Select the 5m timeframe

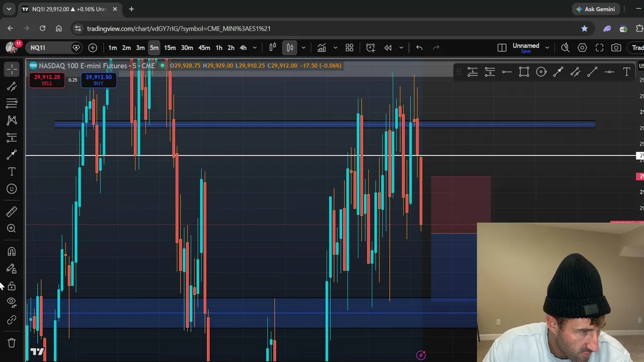[x=154, y=48]
